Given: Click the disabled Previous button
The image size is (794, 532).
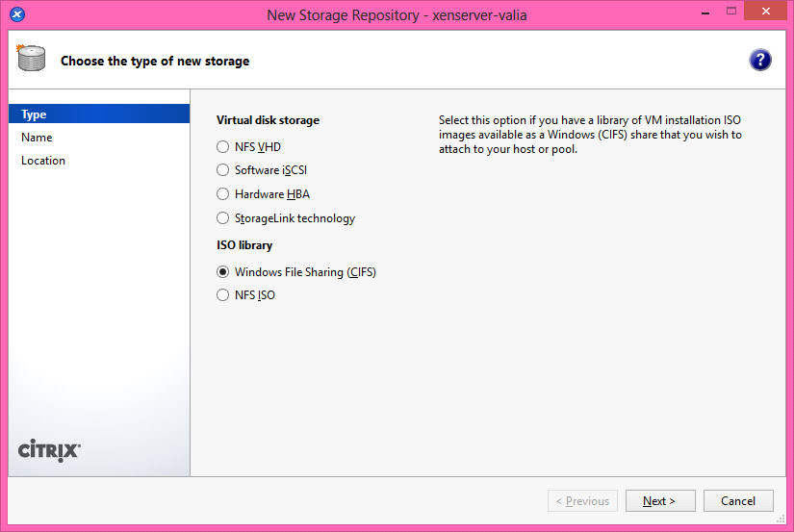Looking at the screenshot, I should pos(582,500).
